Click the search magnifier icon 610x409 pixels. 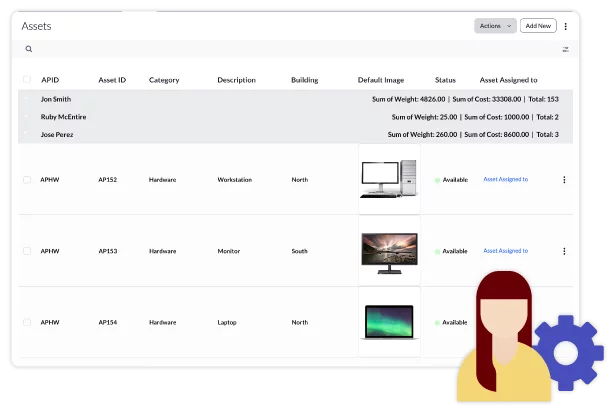[x=29, y=49]
